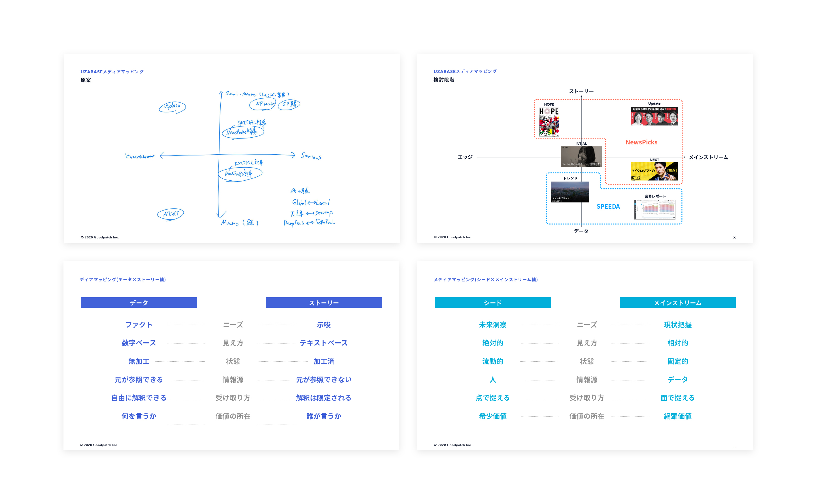Click the メディアマッピング(シード×メインストリーム軸) title
This screenshot has height=504, width=816.
tap(486, 279)
